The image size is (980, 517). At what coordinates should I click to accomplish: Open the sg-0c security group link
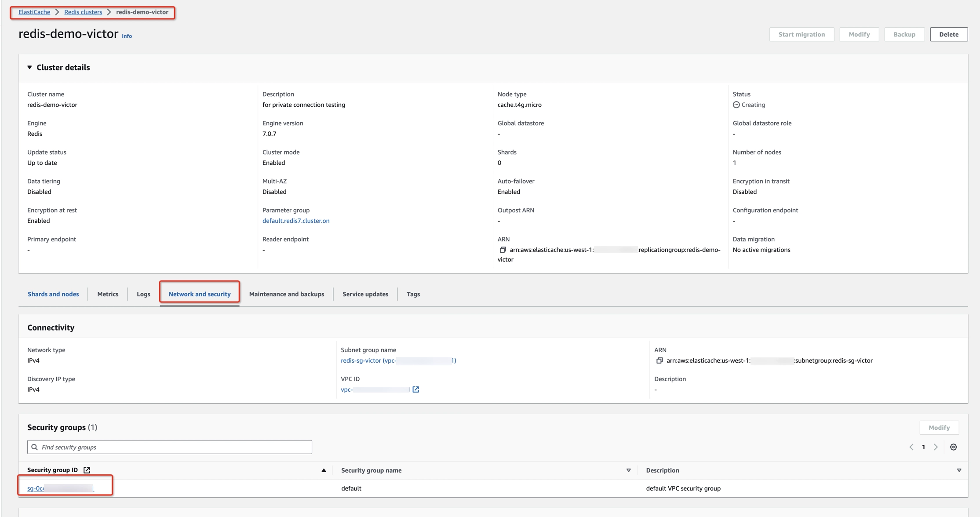coord(60,488)
